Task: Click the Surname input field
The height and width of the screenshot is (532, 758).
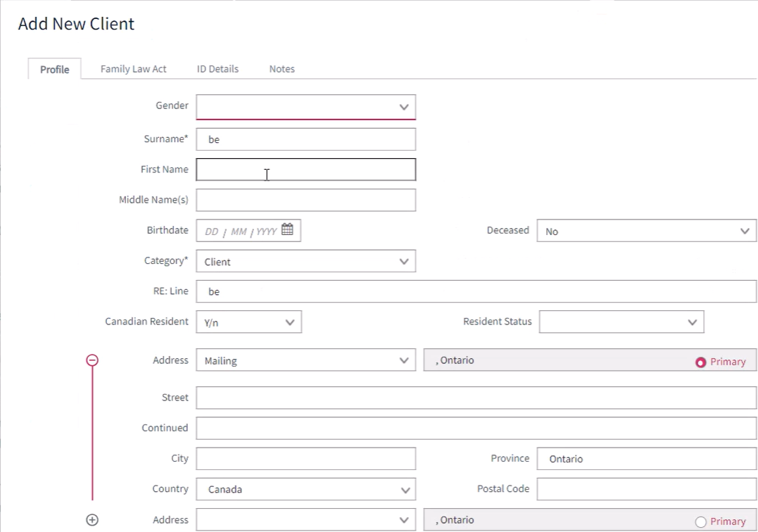Action: coord(305,139)
